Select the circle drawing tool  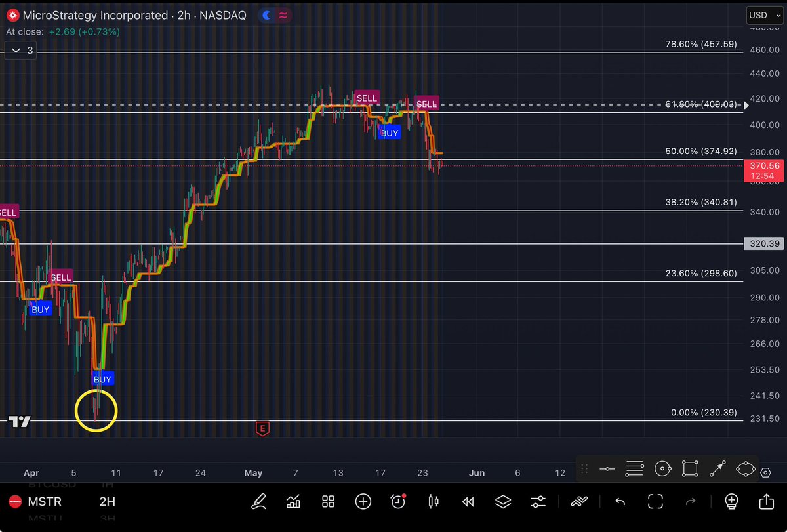tap(663, 469)
